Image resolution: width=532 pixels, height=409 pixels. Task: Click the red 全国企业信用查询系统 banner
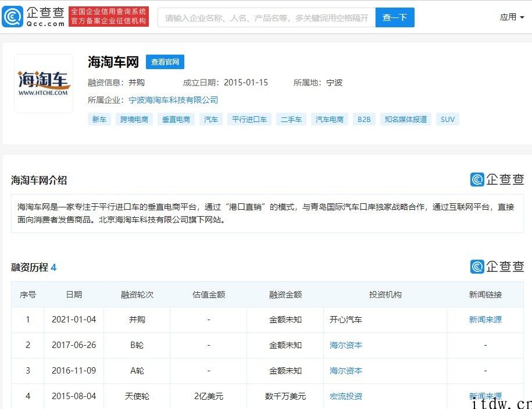(x=109, y=16)
